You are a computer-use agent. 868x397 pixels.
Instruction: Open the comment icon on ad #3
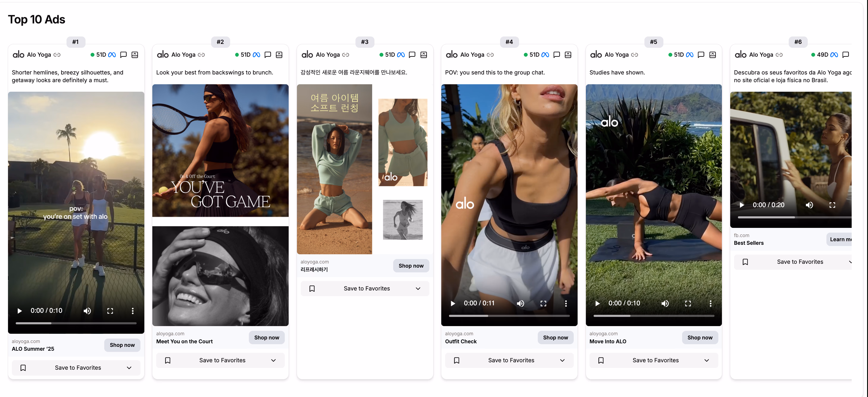pyautogui.click(x=412, y=55)
